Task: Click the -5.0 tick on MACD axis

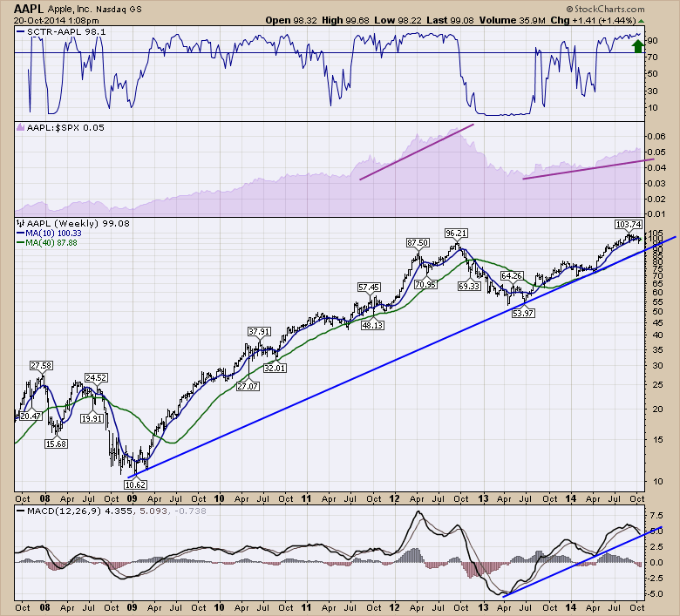Action: (x=655, y=594)
